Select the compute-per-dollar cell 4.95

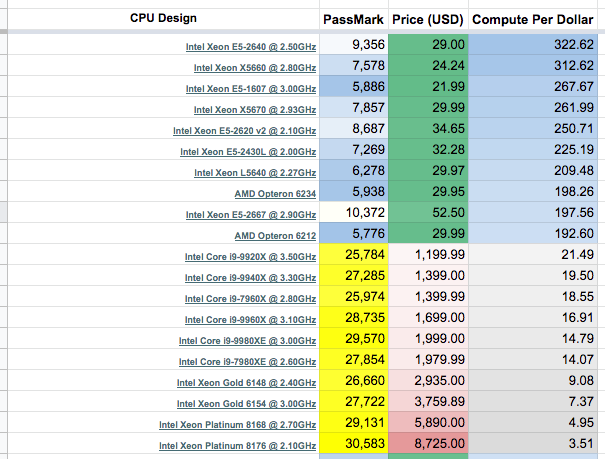[533, 423]
